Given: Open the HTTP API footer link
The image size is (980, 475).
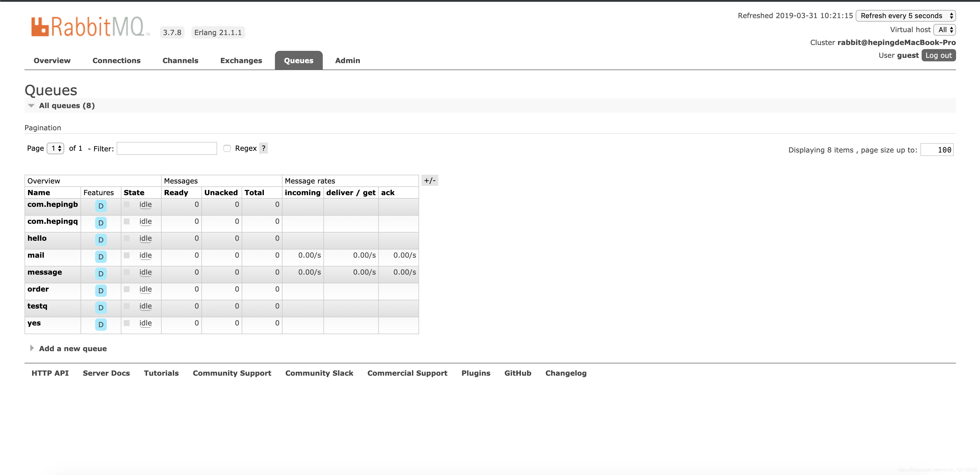Looking at the screenshot, I should (50, 373).
